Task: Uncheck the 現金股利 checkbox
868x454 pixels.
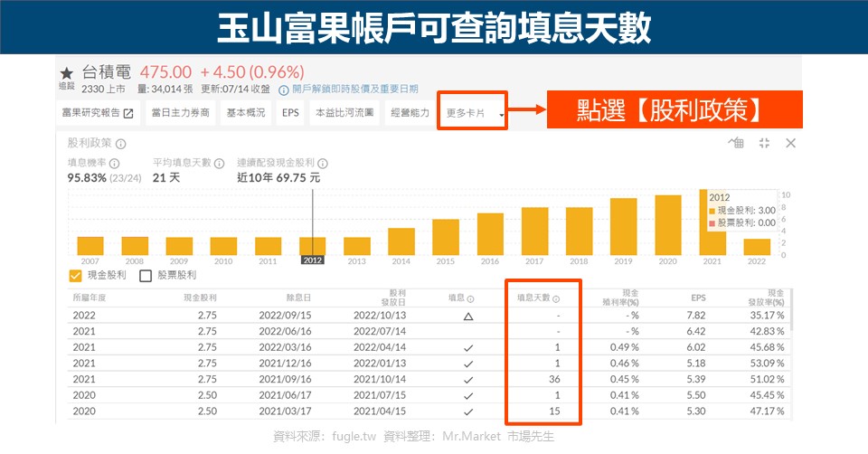Action: click(75, 275)
